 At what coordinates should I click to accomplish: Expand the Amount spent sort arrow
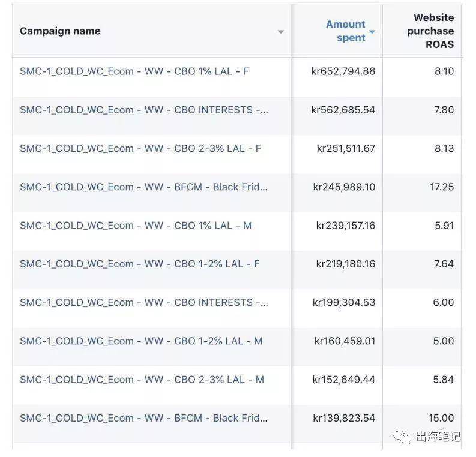pyautogui.click(x=372, y=32)
